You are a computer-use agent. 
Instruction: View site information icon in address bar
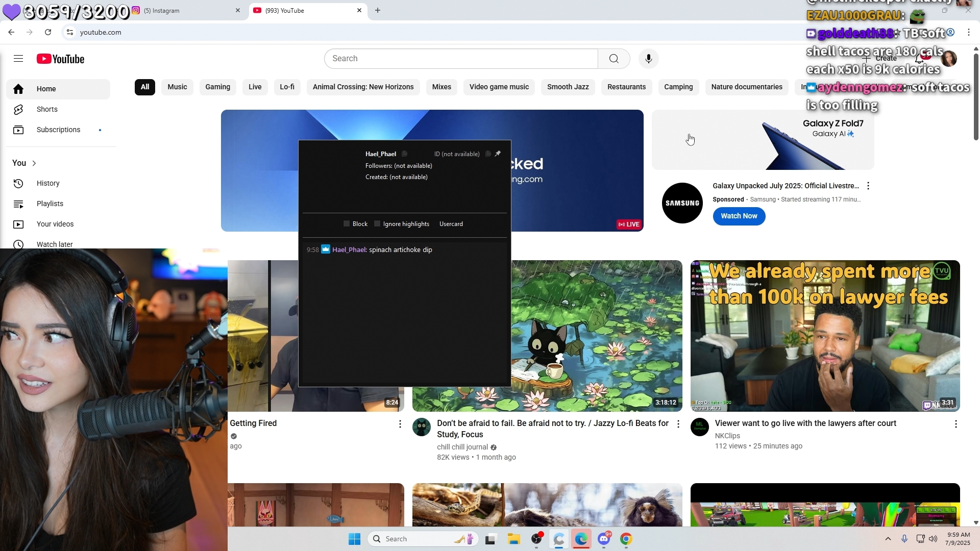pos(70,32)
